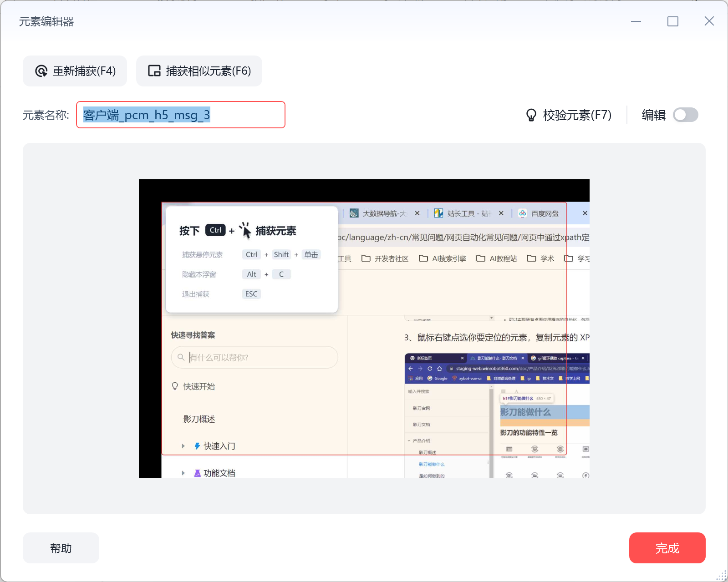Click the 完成 button
This screenshot has width=728, height=582.
(x=667, y=548)
